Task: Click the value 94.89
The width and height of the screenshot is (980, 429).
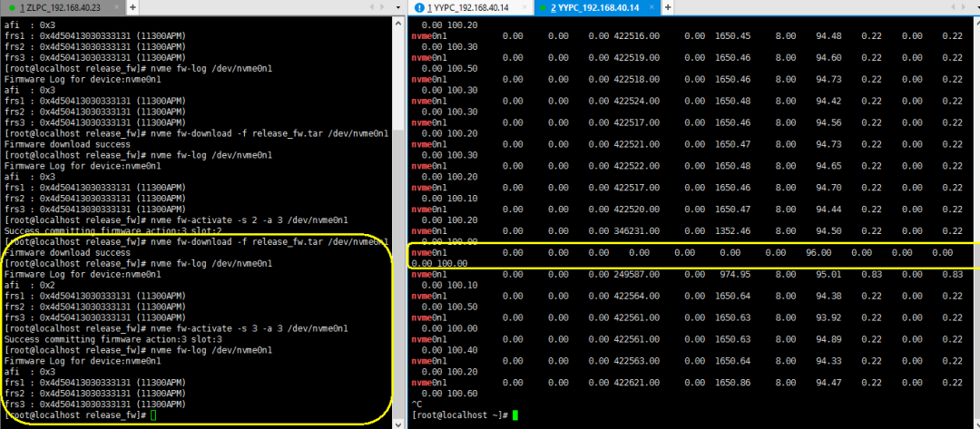Action: click(828, 339)
